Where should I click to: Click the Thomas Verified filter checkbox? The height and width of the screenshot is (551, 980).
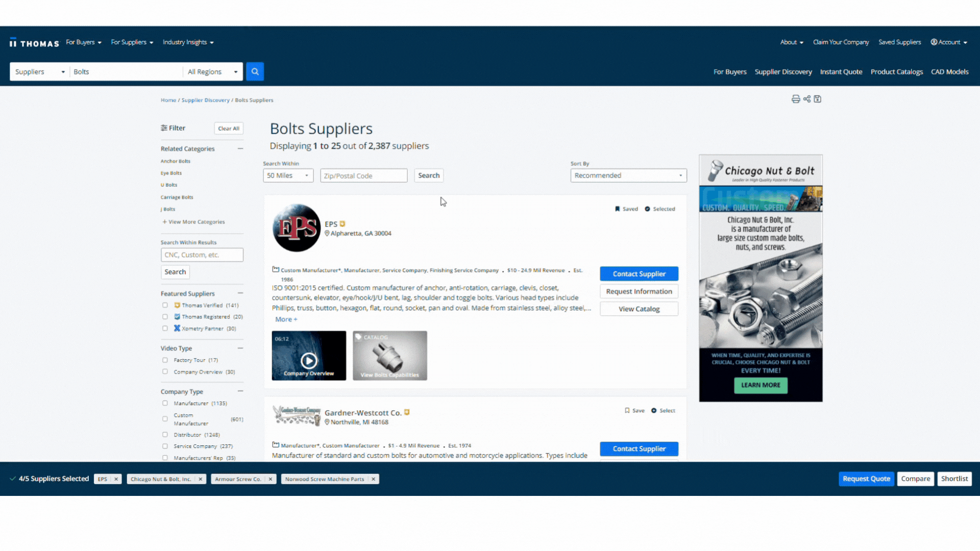165,305
